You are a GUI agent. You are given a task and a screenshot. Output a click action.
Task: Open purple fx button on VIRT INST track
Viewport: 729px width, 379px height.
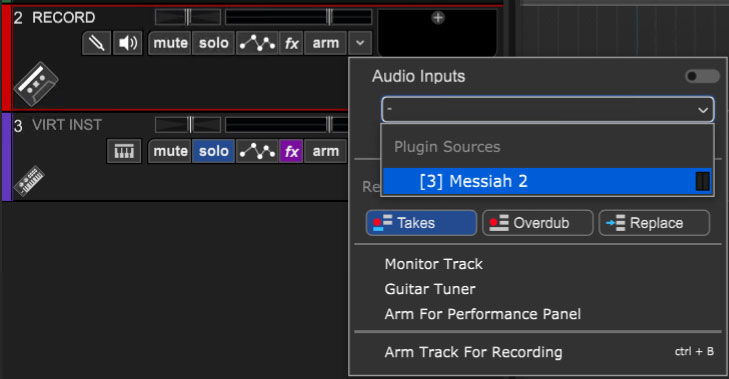(x=292, y=151)
